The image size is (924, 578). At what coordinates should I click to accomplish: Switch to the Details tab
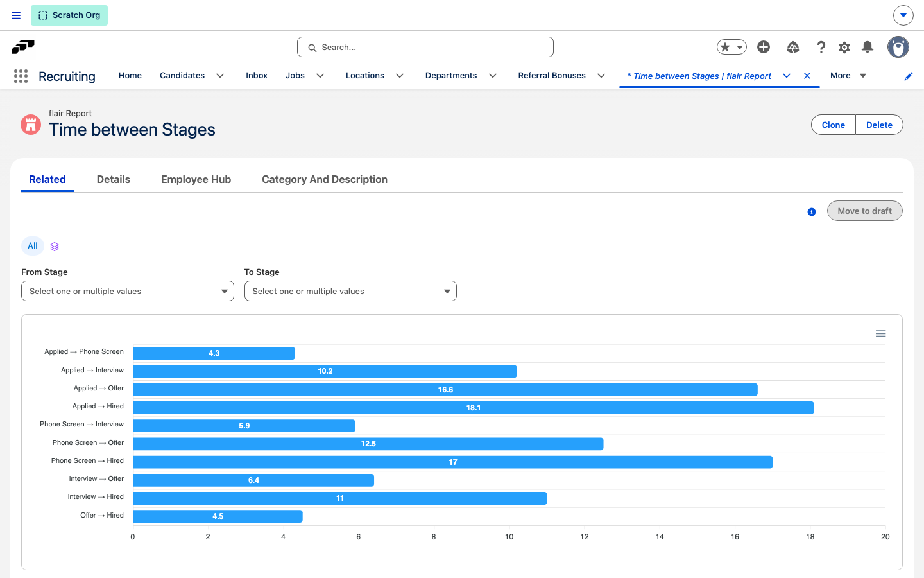point(114,180)
